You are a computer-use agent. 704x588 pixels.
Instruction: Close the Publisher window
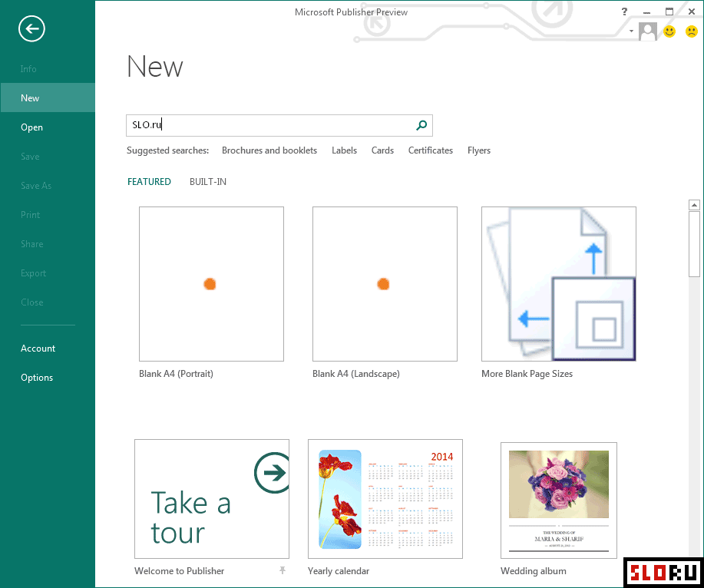[x=692, y=12]
